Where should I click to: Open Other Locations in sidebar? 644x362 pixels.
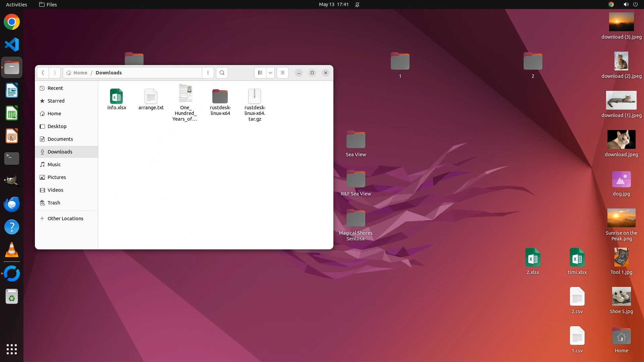(x=65, y=219)
